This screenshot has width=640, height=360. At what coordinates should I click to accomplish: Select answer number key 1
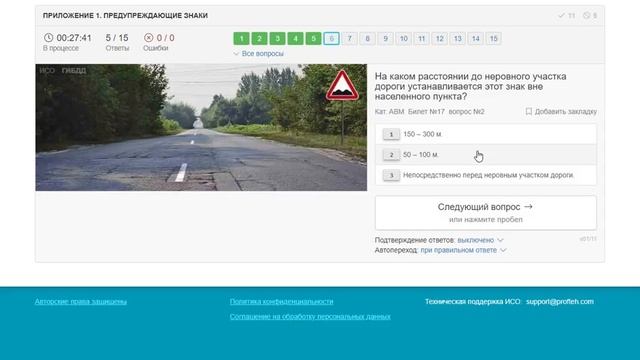(391, 134)
